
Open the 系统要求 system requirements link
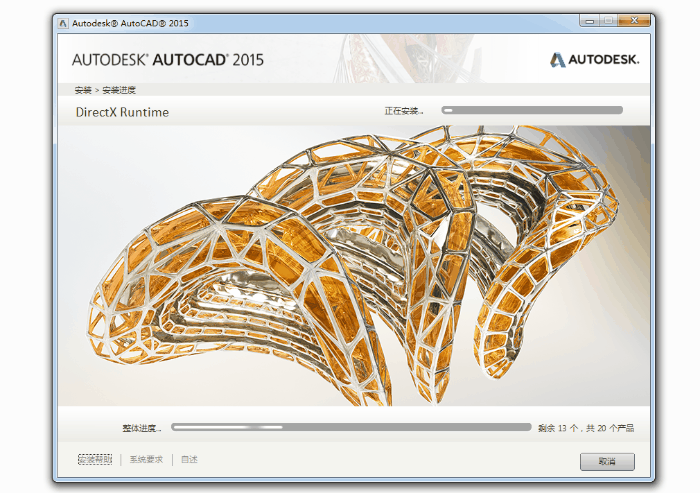[146, 459]
